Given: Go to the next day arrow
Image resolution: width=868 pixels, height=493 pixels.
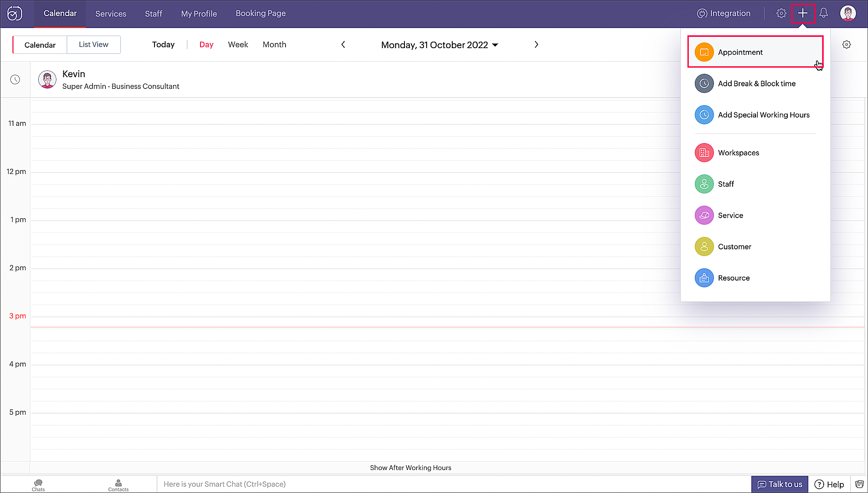Looking at the screenshot, I should click(536, 45).
